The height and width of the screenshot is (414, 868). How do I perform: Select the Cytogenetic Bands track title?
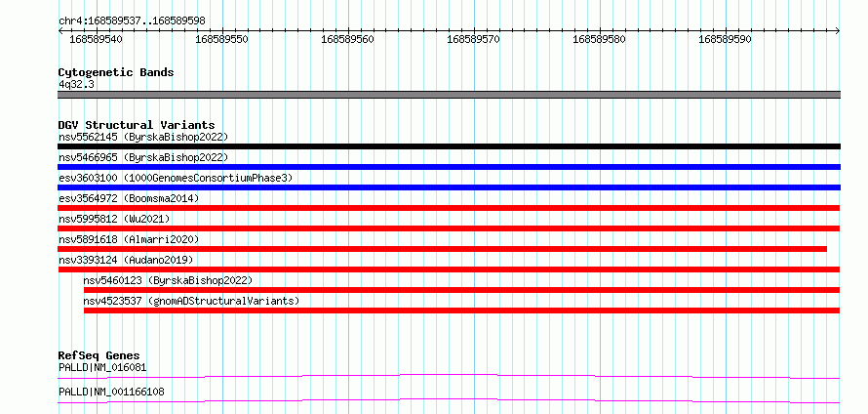(116, 72)
